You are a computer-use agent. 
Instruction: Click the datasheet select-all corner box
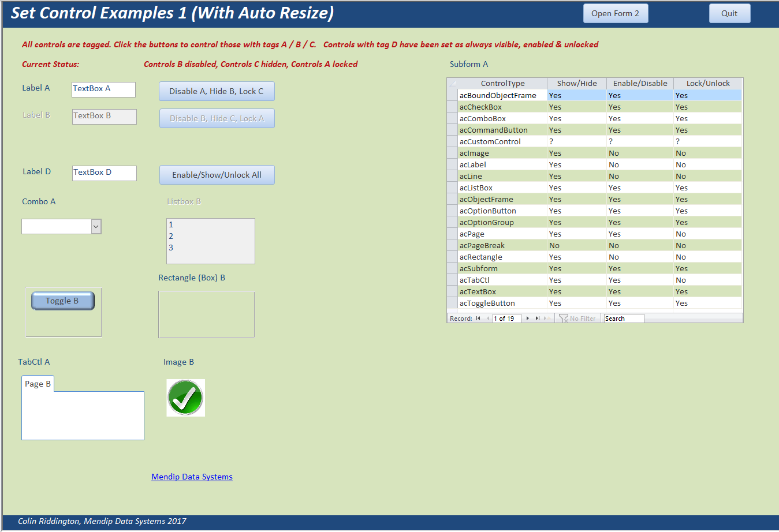point(452,83)
